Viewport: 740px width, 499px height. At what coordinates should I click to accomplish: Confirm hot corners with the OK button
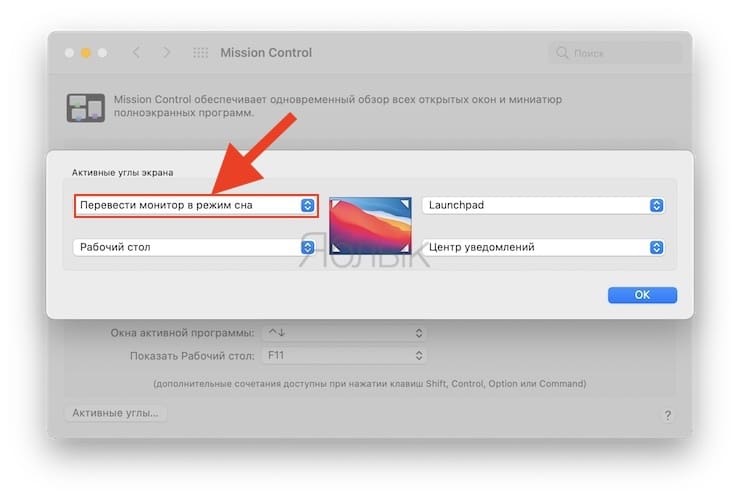[x=642, y=295]
